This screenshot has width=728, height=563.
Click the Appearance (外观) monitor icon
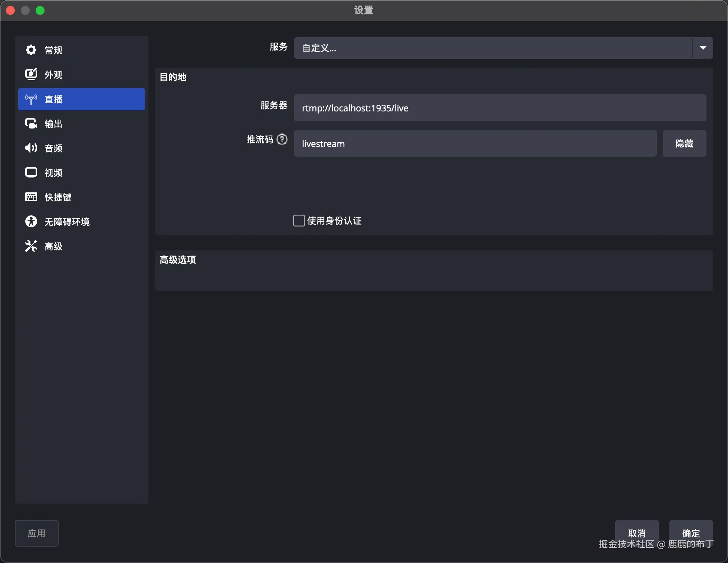pos(31,74)
